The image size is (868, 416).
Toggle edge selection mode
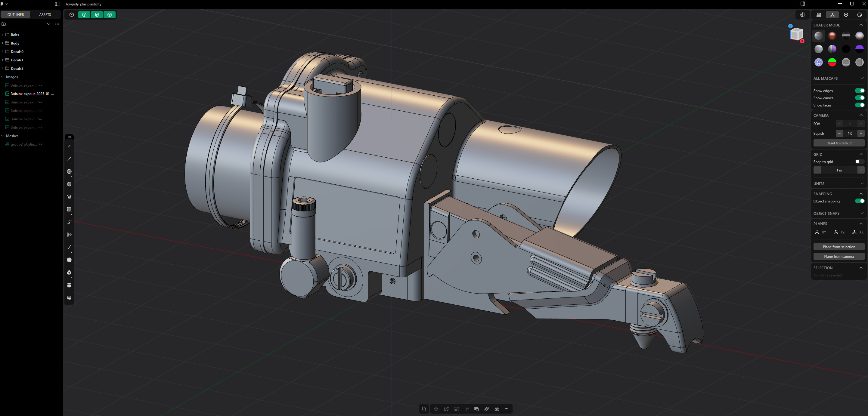pos(84,15)
